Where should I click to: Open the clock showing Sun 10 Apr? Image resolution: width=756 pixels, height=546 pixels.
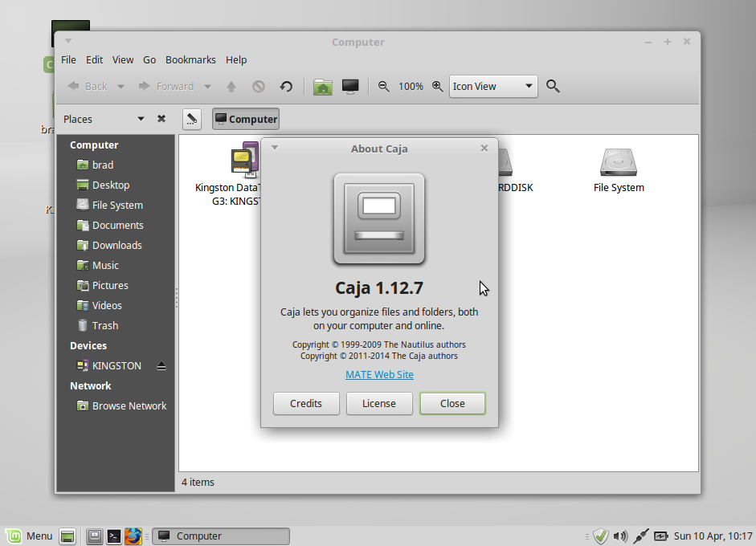(713, 536)
